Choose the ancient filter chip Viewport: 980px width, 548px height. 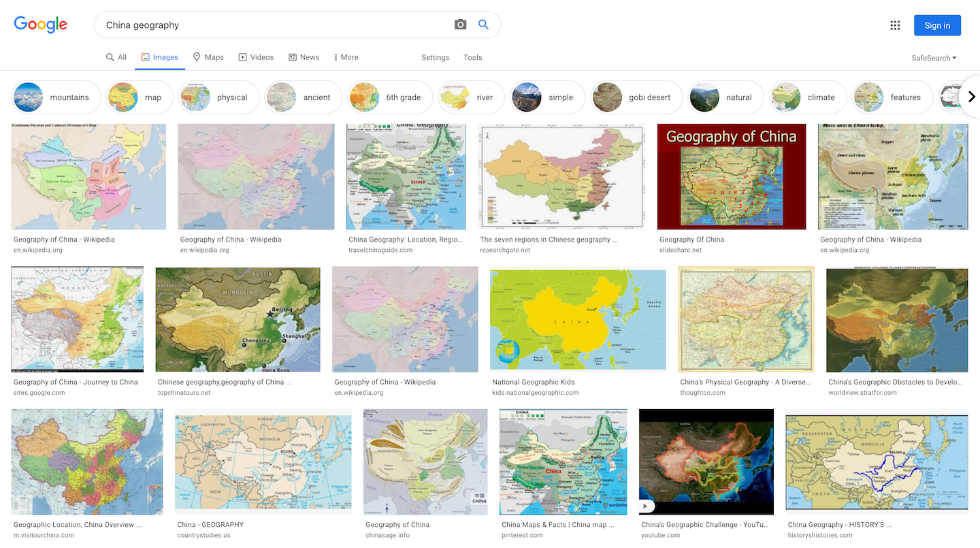point(304,97)
